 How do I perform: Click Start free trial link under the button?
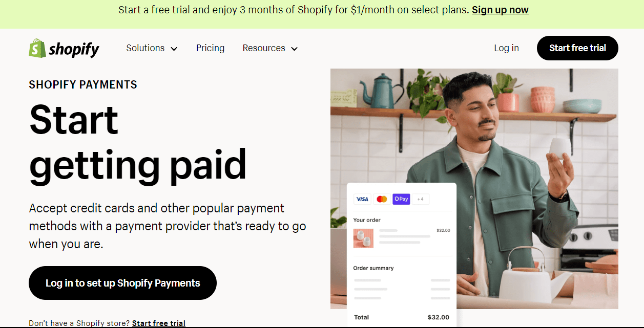point(159,323)
